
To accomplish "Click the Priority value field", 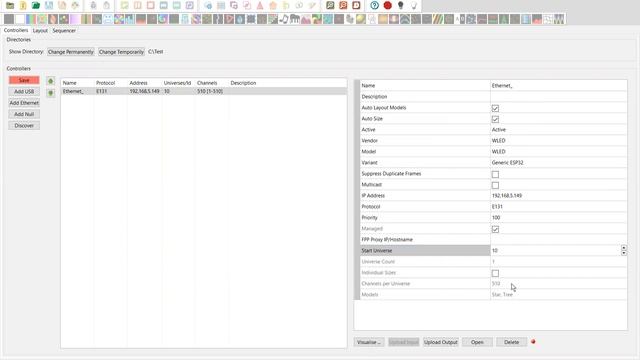I will 558,218.
